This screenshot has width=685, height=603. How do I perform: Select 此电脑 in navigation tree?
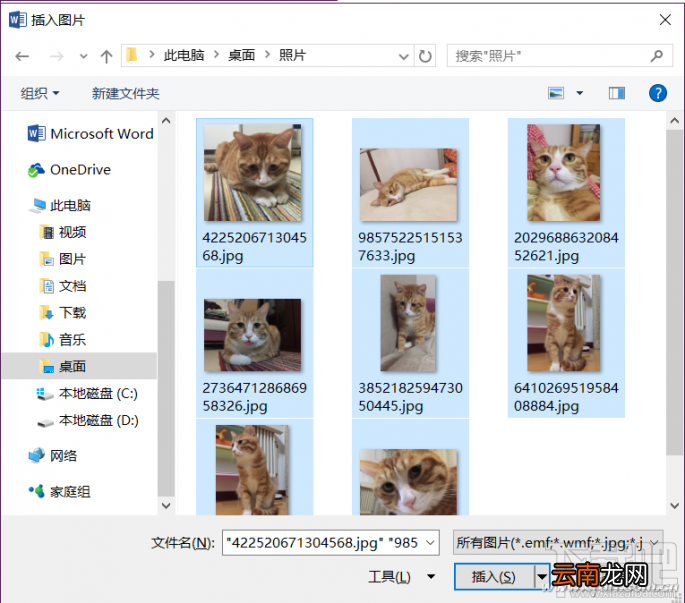(60, 205)
